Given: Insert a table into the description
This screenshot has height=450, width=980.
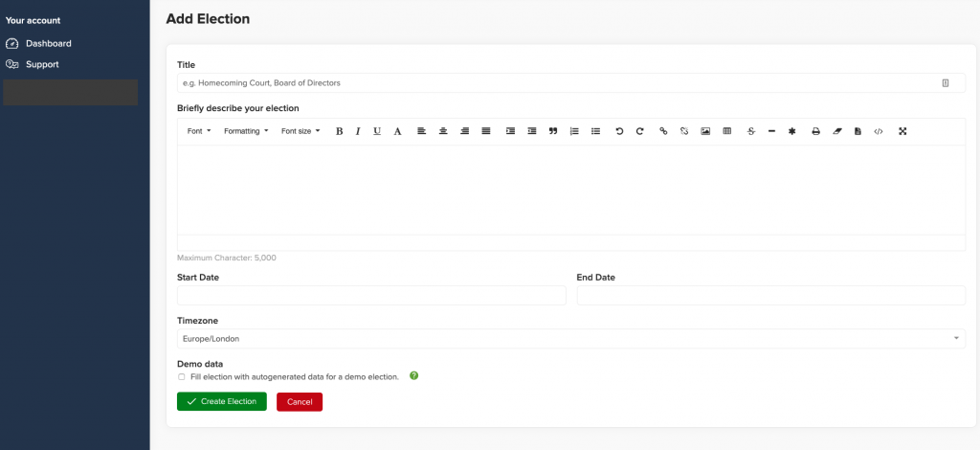Looking at the screenshot, I should (727, 131).
